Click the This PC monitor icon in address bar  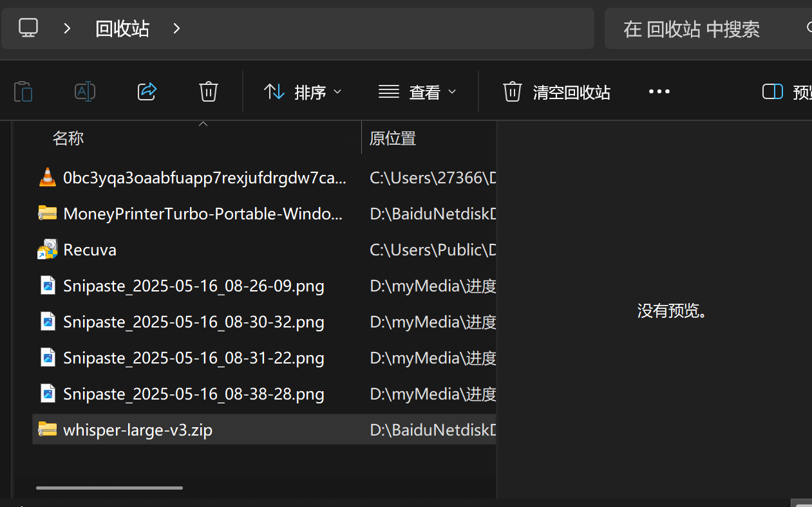point(28,28)
